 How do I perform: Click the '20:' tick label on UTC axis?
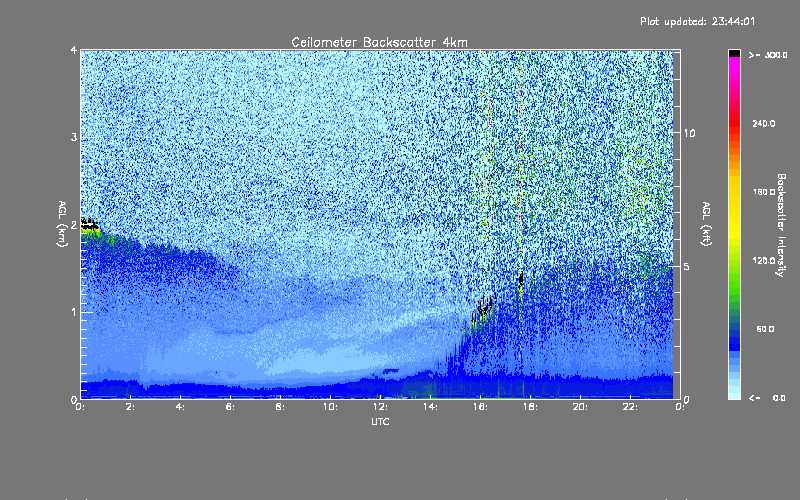point(580,407)
